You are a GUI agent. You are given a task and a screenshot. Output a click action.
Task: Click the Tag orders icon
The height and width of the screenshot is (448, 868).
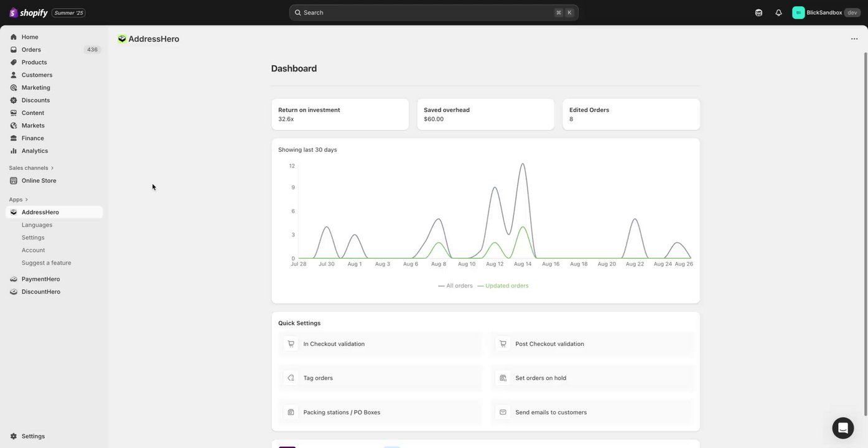click(291, 378)
